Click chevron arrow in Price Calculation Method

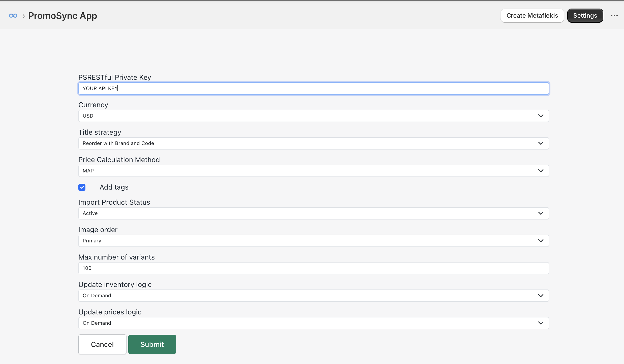(x=541, y=171)
